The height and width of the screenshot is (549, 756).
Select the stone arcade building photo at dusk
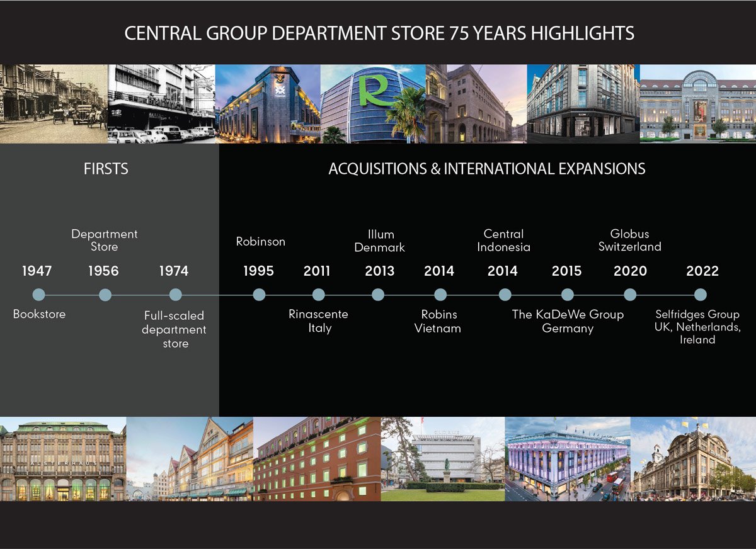[x=477, y=104]
